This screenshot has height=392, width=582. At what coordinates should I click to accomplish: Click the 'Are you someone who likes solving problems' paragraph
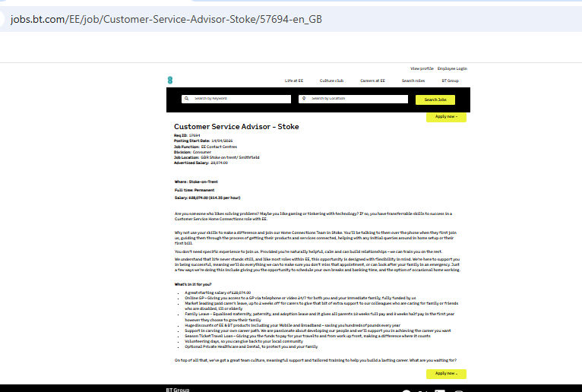[x=313, y=217]
